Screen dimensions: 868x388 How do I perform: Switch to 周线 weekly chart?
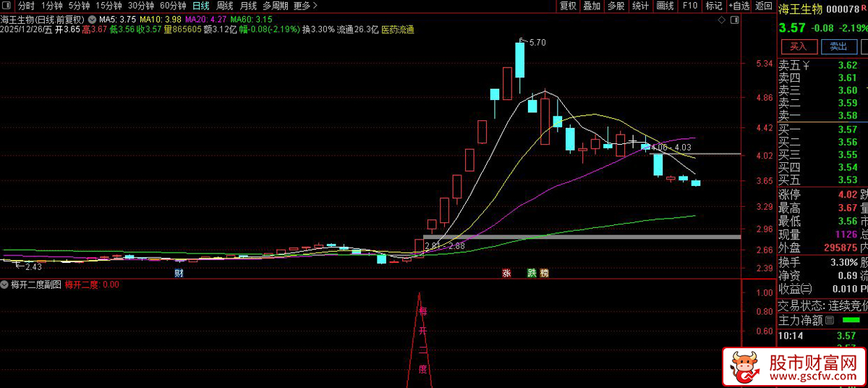(225, 6)
